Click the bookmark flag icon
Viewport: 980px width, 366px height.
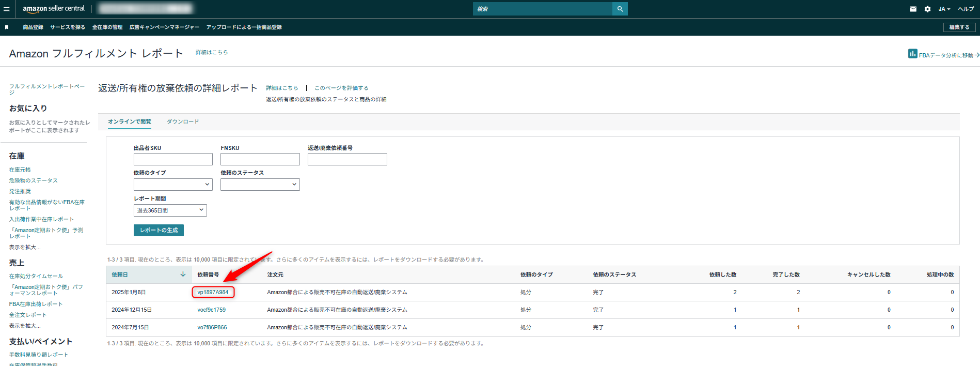point(7,27)
